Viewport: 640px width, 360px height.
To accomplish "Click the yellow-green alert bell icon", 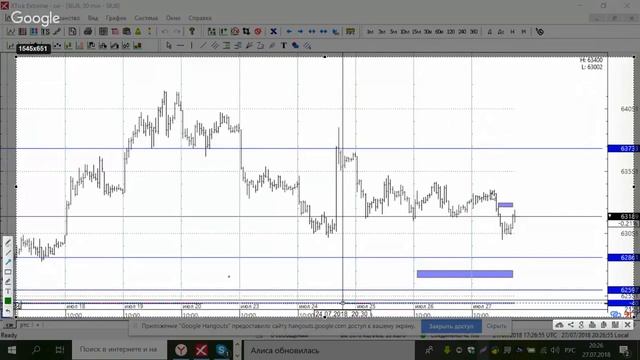I will (138, 31).
